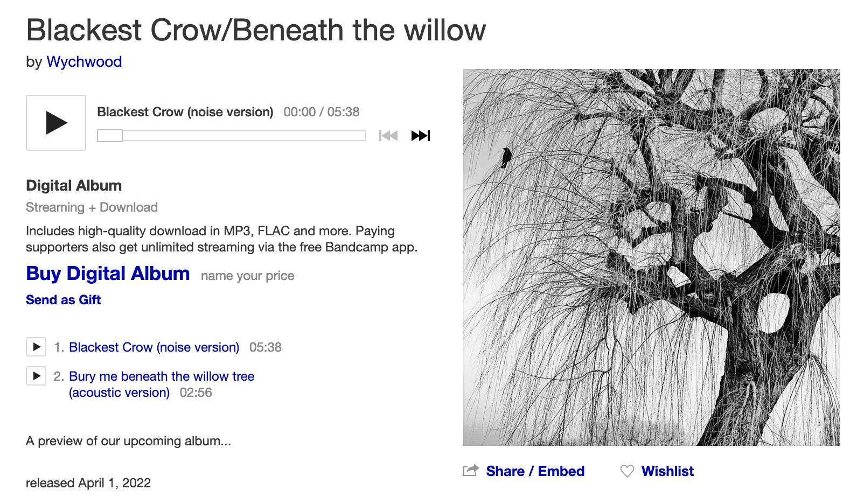This screenshot has height=504, width=864.
Task: Play the album with the large play button
Action: coord(56,123)
